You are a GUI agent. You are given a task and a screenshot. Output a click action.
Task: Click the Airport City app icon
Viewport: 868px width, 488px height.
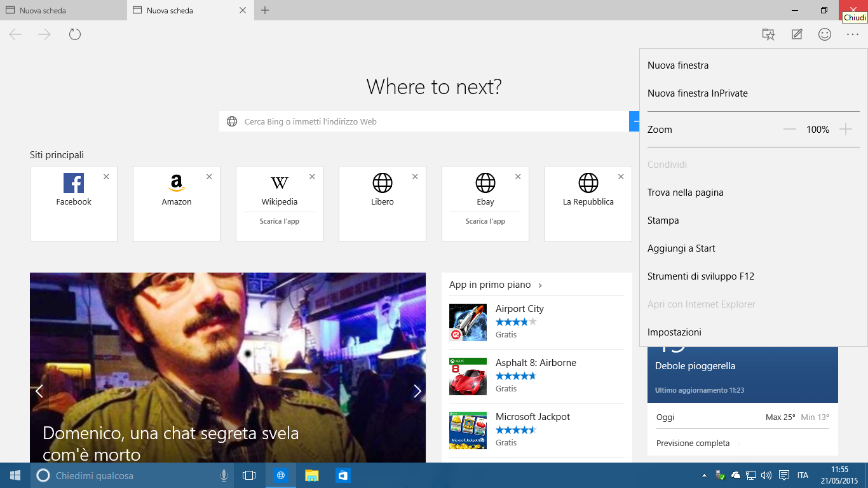coord(468,322)
